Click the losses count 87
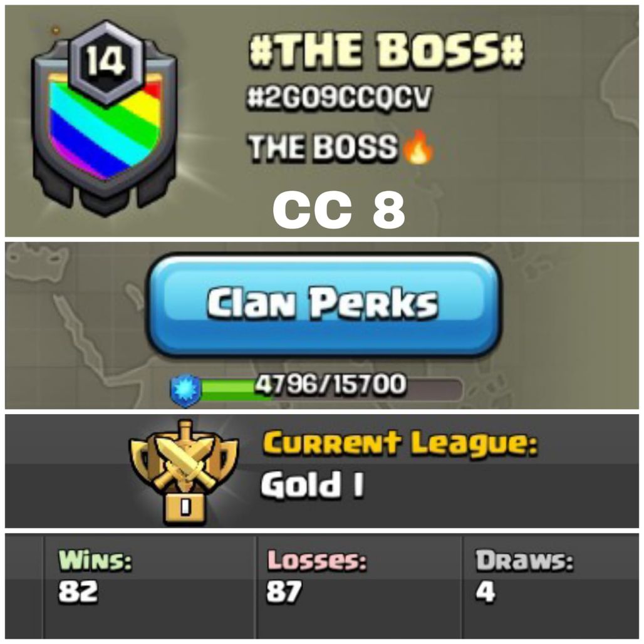This screenshot has height=644, width=644. (x=284, y=592)
